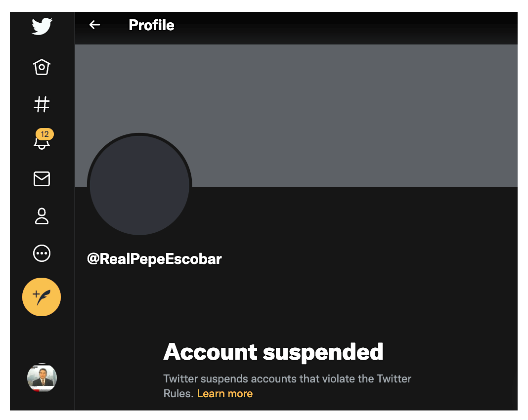
Task: Click the feather icon in compose button
Action: 44,298
